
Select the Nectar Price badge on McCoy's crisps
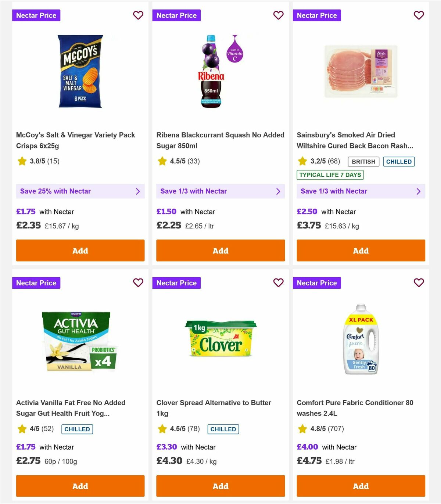(36, 15)
